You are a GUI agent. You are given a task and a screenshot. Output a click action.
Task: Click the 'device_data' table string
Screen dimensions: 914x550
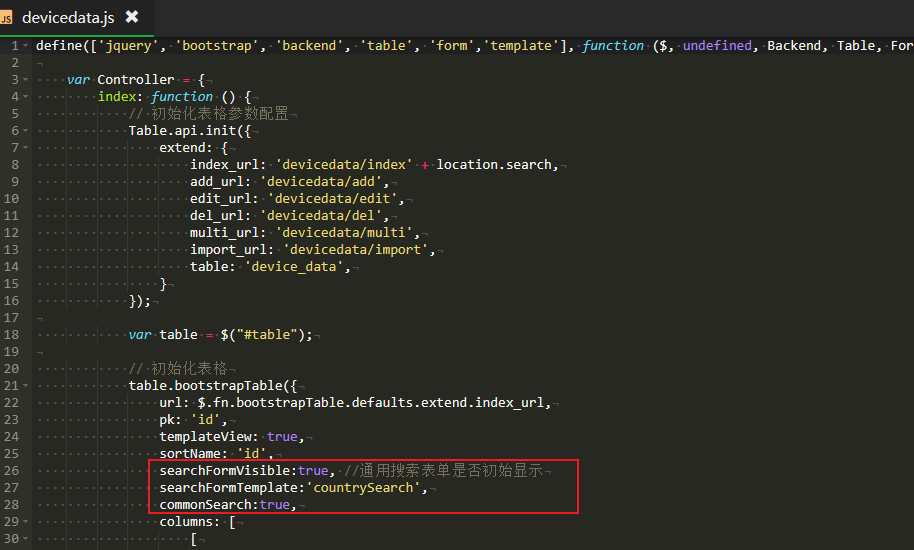click(294, 267)
